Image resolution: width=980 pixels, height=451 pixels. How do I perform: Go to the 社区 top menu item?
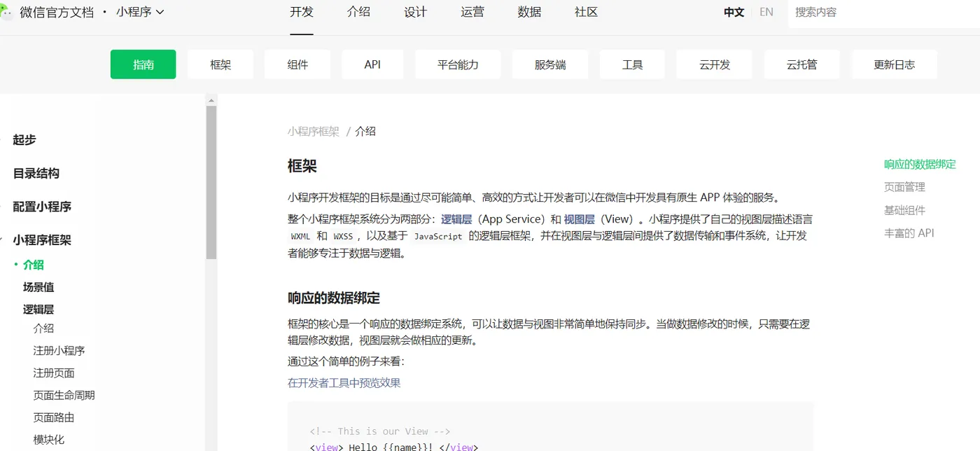click(586, 12)
